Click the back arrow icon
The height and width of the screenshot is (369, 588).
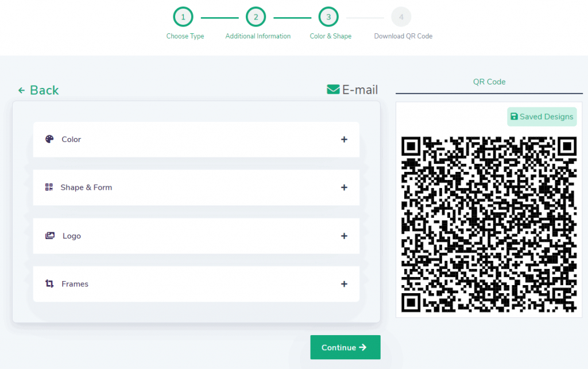(x=21, y=90)
